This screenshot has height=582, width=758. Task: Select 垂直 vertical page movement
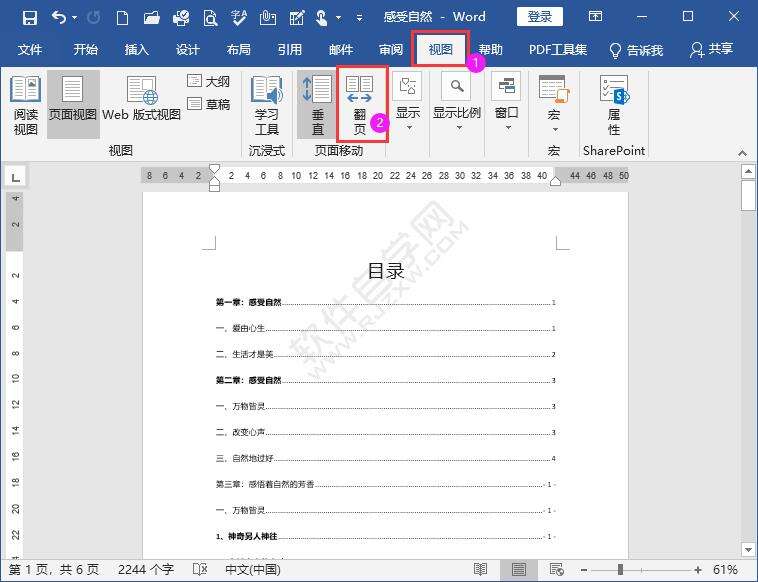pyautogui.click(x=317, y=104)
